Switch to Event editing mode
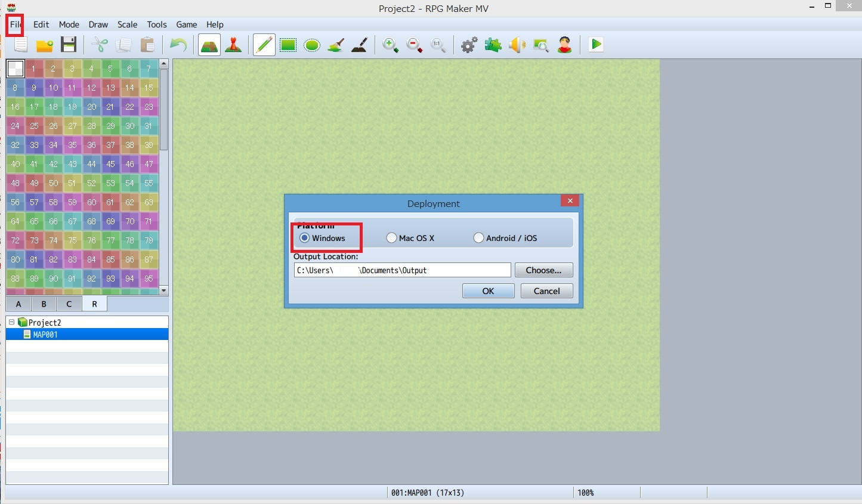The image size is (862, 504). tap(233, 45)
